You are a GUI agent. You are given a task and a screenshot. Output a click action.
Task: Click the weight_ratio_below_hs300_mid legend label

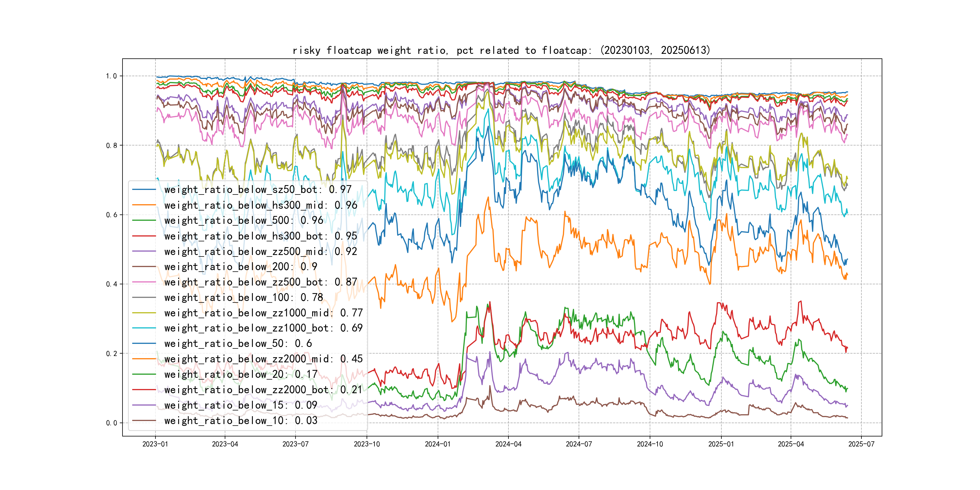261,205
